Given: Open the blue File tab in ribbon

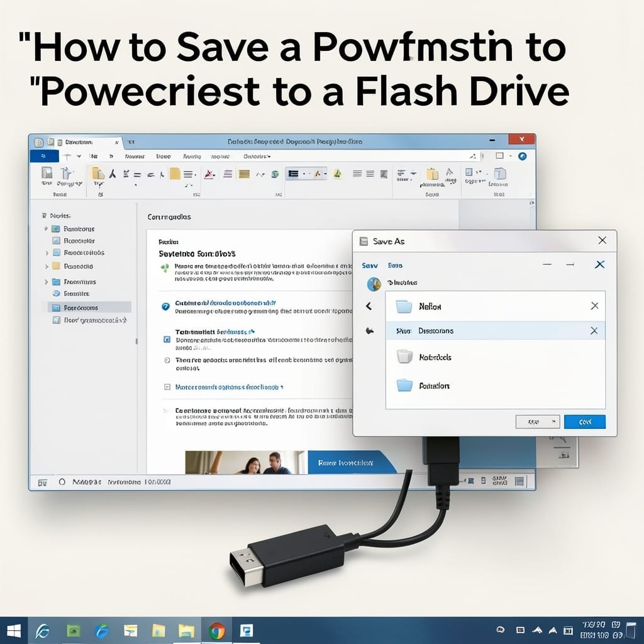Looking at the screenshot, I should (45, 156).
